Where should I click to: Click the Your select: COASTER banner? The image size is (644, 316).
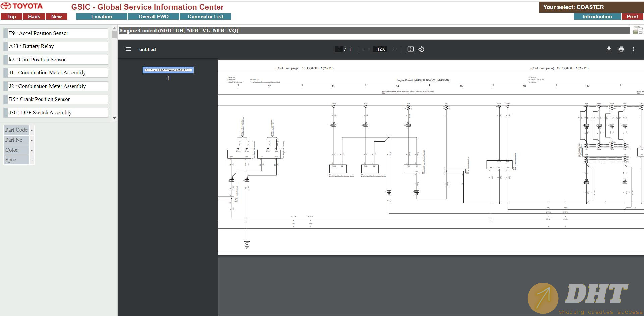[x=591, y=7]
